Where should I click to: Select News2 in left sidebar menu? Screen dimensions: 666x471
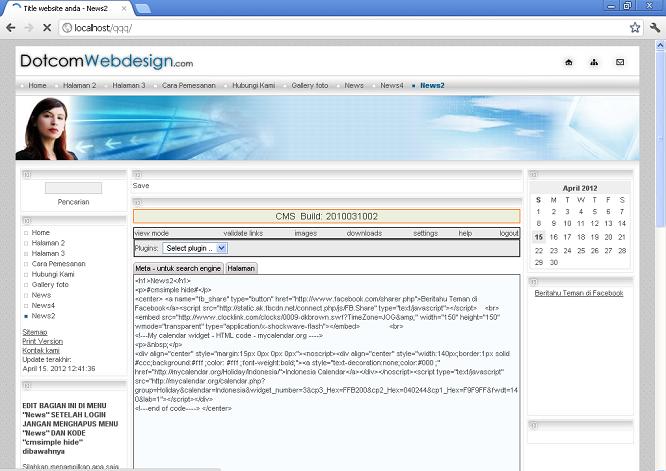point(43,316)
